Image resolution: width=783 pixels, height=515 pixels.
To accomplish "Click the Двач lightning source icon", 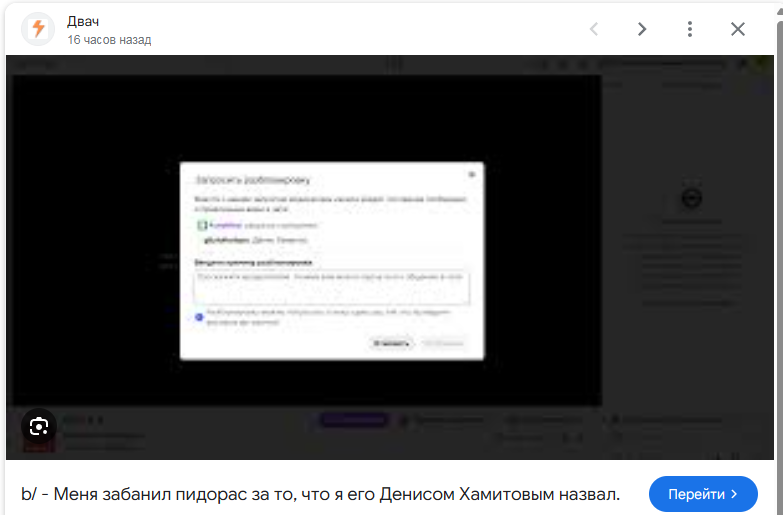I will tap(38, 29).
